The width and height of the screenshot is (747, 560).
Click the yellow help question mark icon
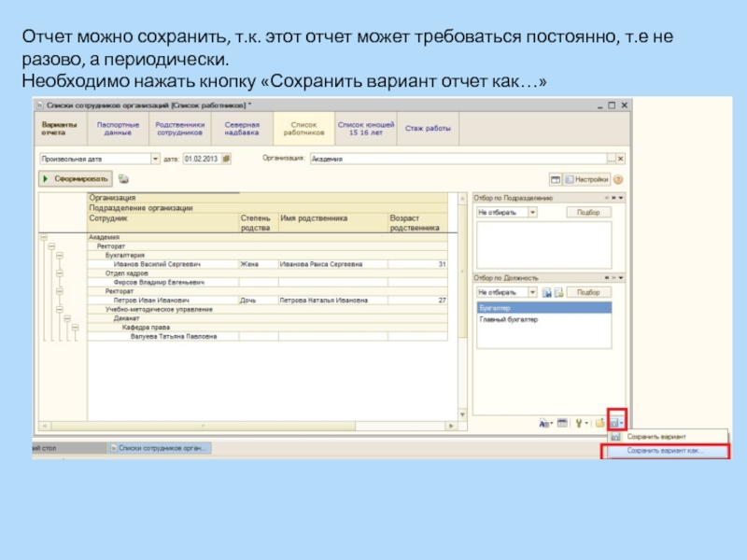tap(618, 179)
